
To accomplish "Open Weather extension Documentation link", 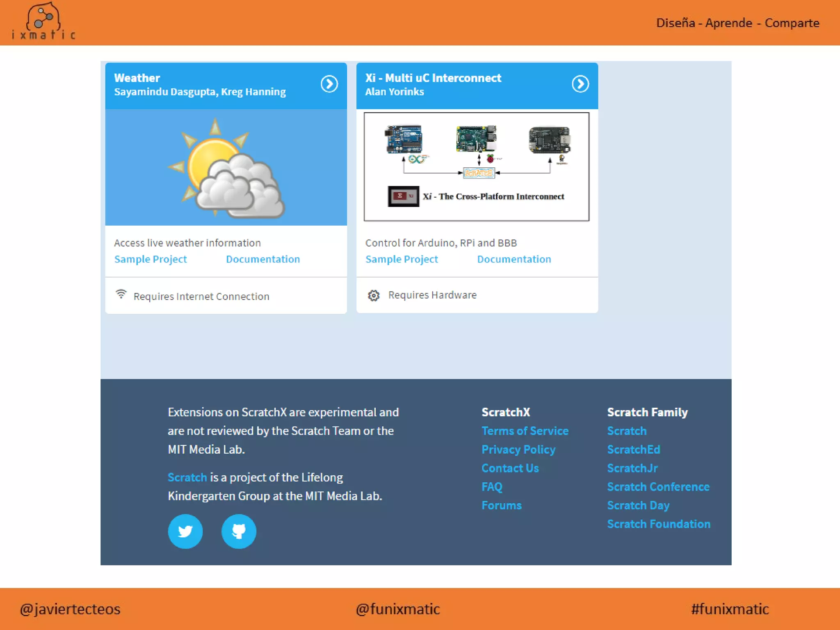I will click(x=263, y=259).
